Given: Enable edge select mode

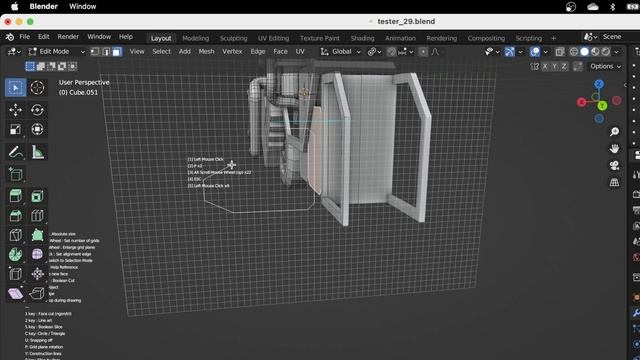Looking at the screenshot, I should click(x=106, y=52).
